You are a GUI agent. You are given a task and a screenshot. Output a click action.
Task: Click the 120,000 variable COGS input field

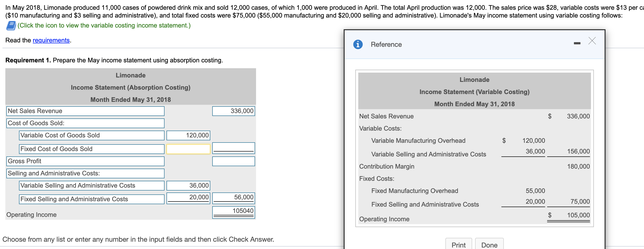click(188, 135)
